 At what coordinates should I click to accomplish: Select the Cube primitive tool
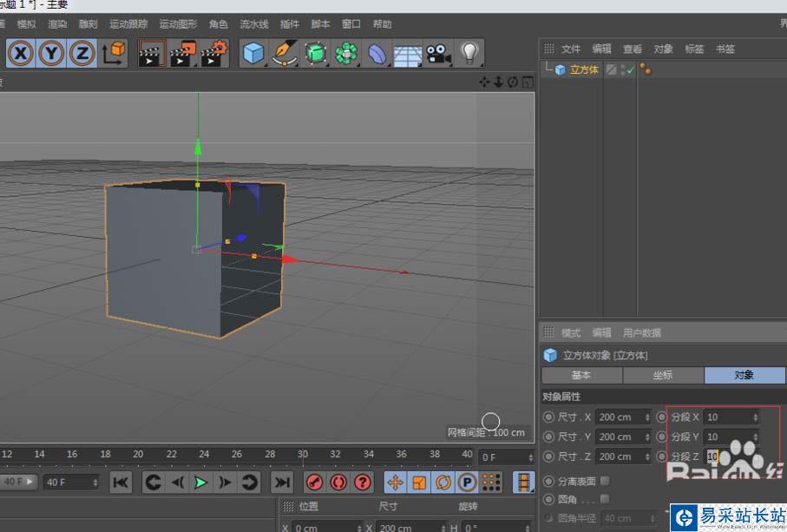252,54
